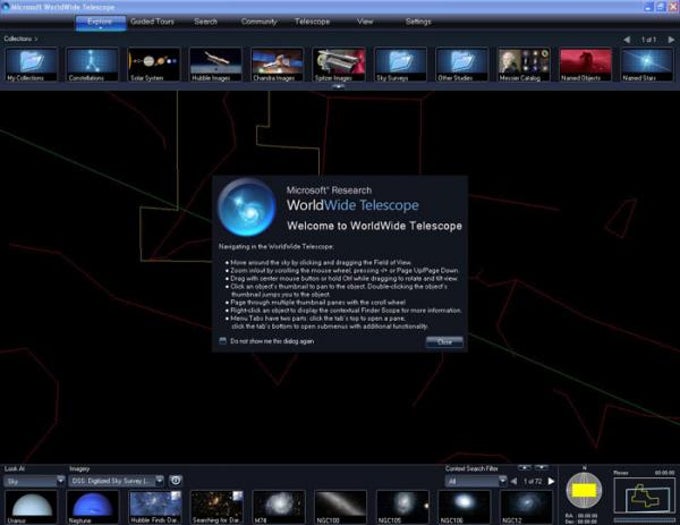This screenshot has height=525, width=680.
Task: Open the Sky Surveys folder
Action: (401, 65)
